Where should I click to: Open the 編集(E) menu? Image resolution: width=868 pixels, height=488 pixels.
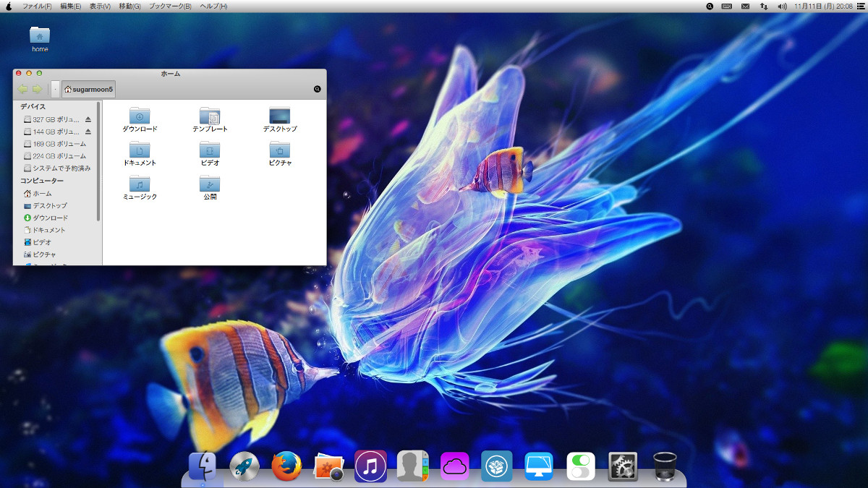click(x=71, y=7)
